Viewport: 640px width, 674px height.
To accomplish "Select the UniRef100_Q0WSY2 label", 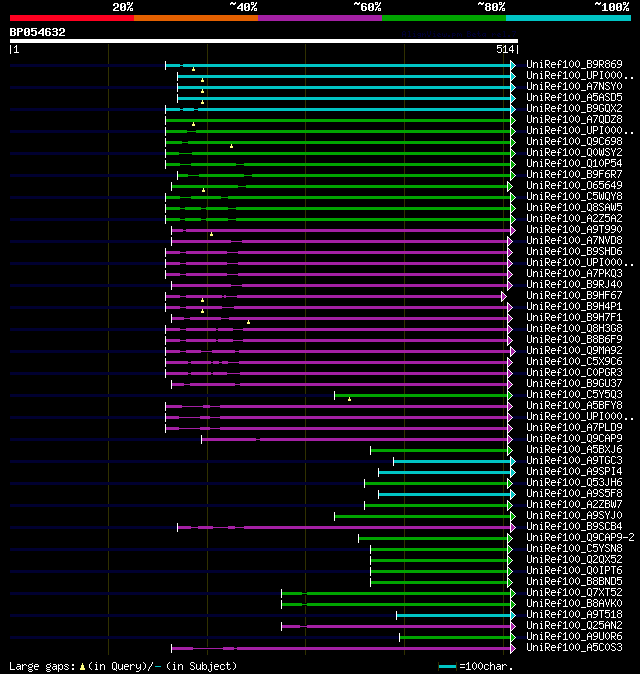I will (x=574, y=153).
